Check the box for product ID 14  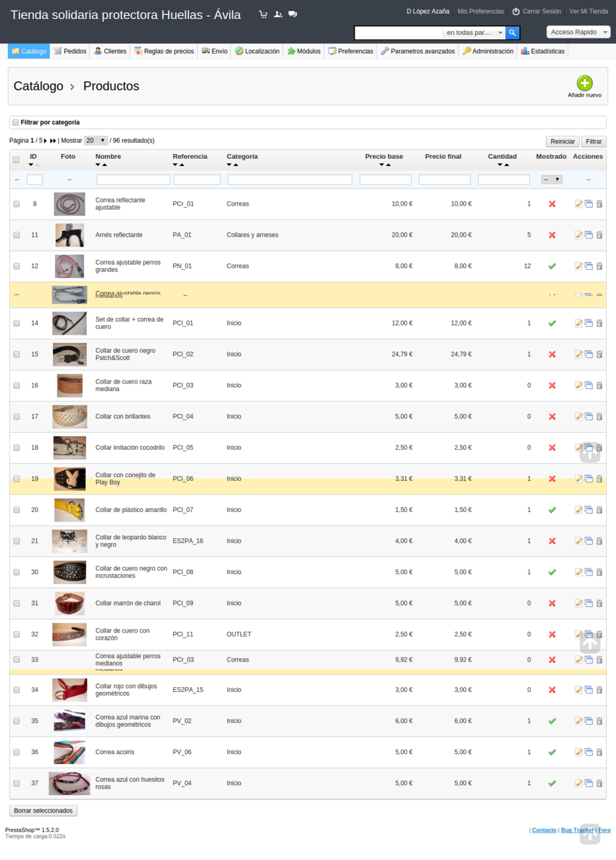pos(17,323)
